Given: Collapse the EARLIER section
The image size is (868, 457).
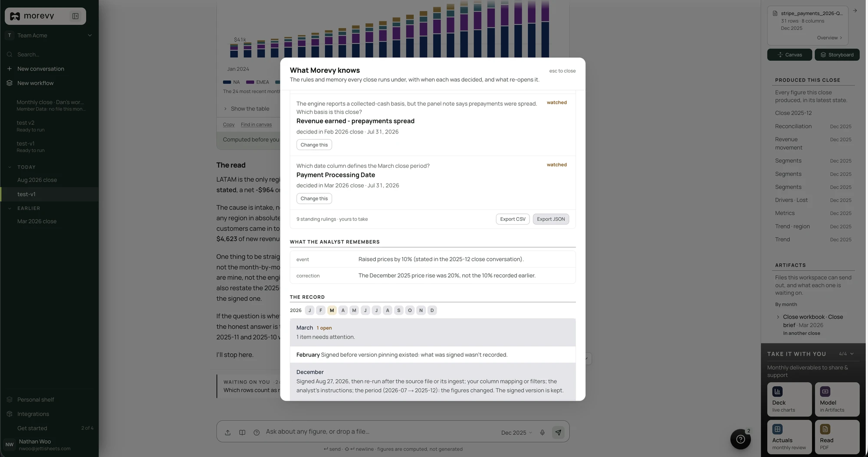Looking at the screenshot, I should click(10, 209).
